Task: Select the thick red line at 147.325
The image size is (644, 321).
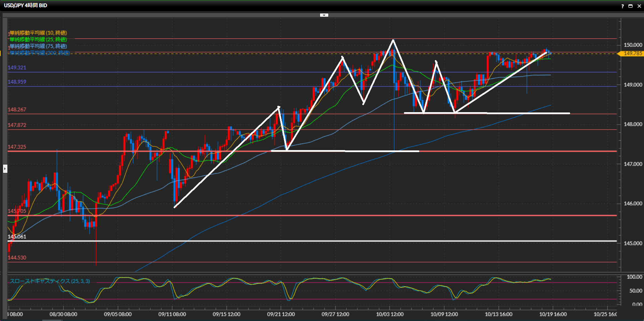Action: click(201, 151)
